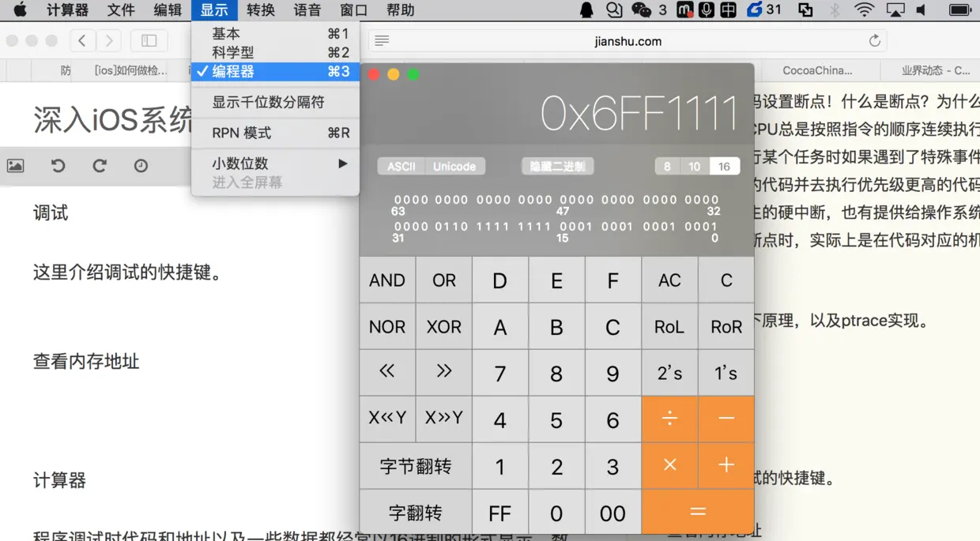Click the FF calculator key
The image size is (980, 541).
click(500, 513)
